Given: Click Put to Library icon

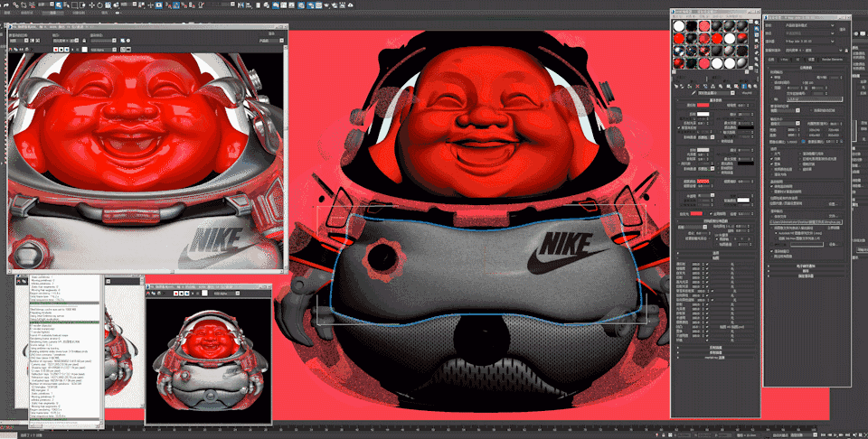Looking at the screenshot, I should (x=721, y=86).
